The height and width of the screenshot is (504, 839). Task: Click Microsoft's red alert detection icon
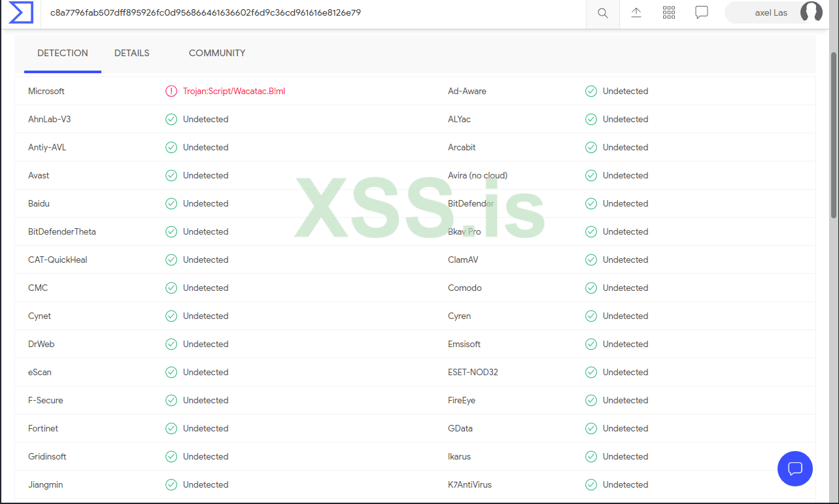coord(171,92)
